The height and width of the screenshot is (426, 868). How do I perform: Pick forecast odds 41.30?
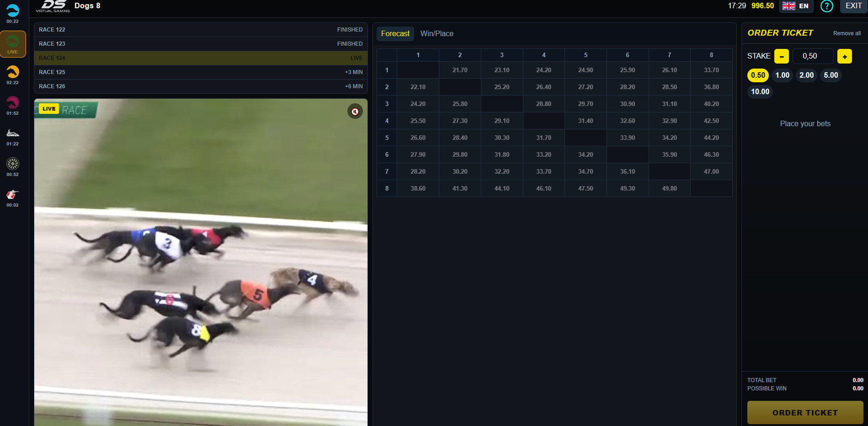460,189
